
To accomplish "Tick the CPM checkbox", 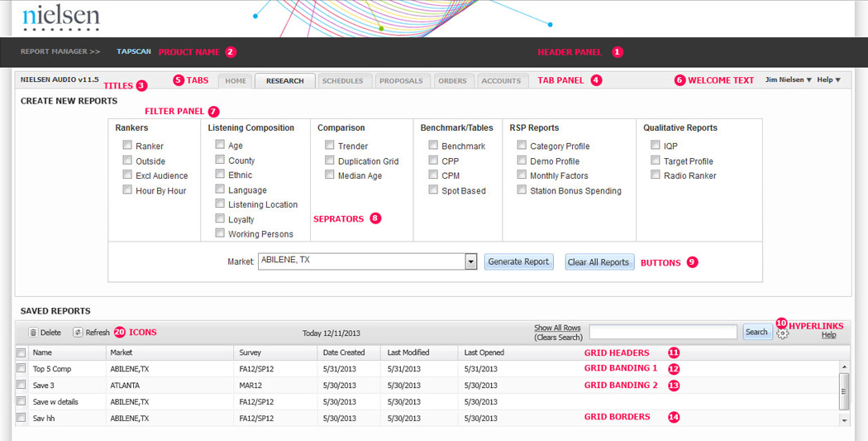I will click(x=433, y=175).
